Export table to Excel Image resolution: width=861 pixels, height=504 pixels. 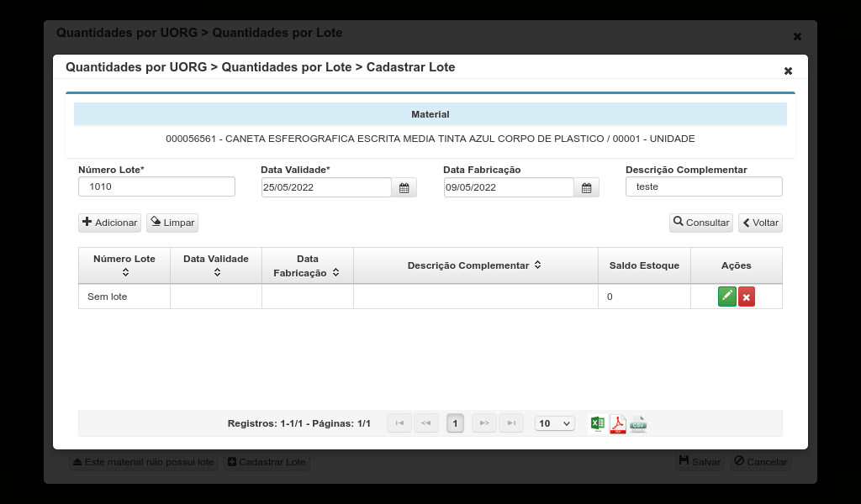598,423
